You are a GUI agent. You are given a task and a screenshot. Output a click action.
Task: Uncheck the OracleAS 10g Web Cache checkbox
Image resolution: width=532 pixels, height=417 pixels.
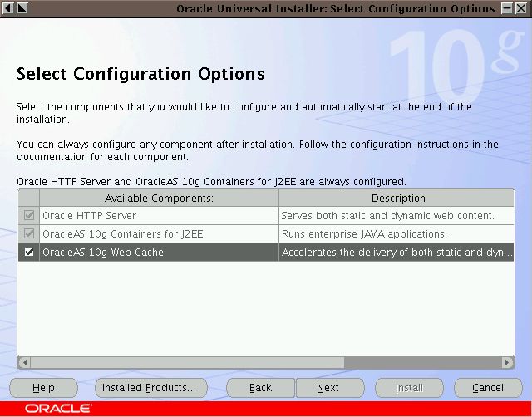point(29,253)
